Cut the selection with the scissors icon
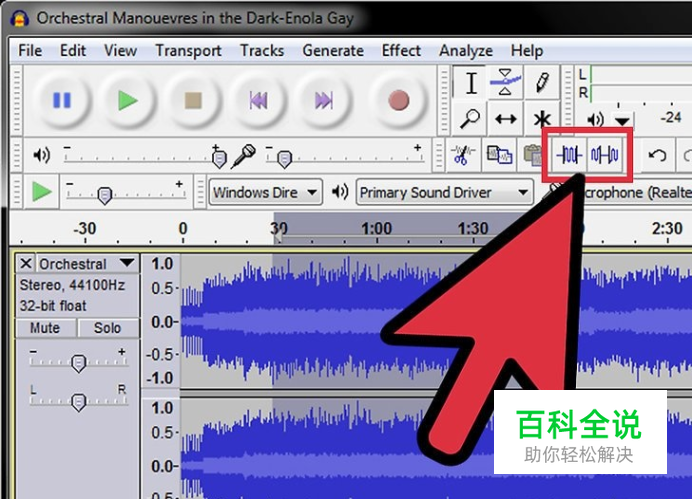 [462, 155]
